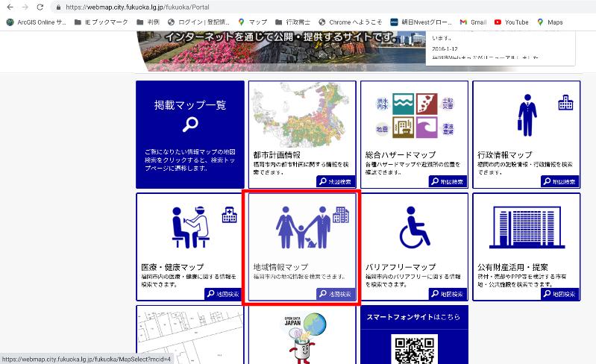The width and height of the screenshot is (596, 364).
Task: Click the 2016-1-12 news date
Action: [445, 48]
